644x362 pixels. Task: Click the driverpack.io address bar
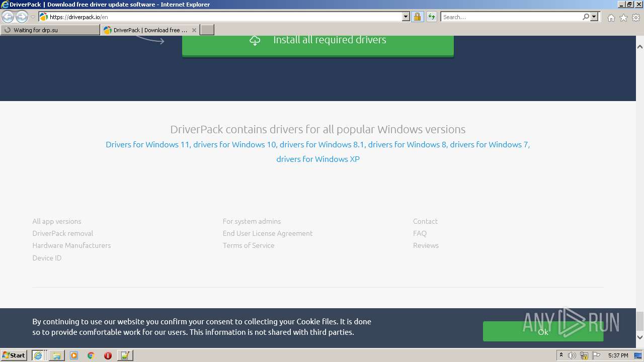coord(220,17)
